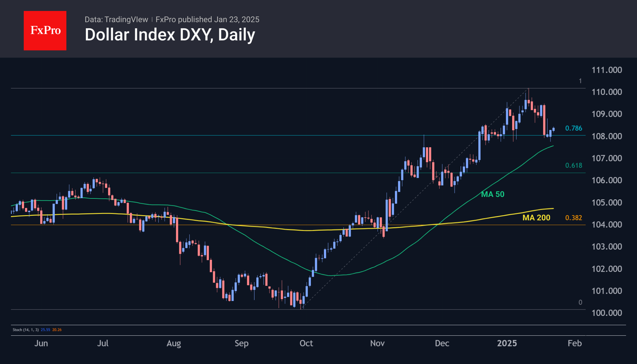Viewport: 637px width, 364px height.
Task: Click the 0.618 Fibonacci level label
Action: click(573, 165)
